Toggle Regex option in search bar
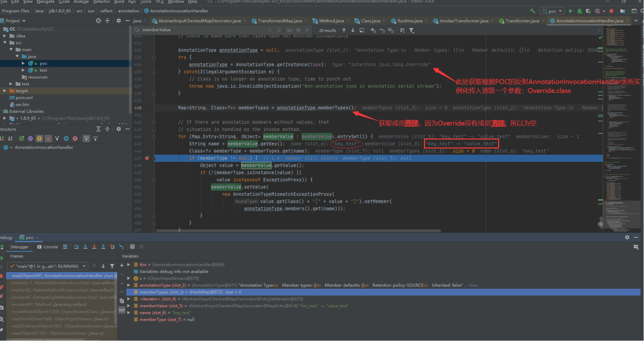Viewport: 644px width, 341px height. click(307, 30)
